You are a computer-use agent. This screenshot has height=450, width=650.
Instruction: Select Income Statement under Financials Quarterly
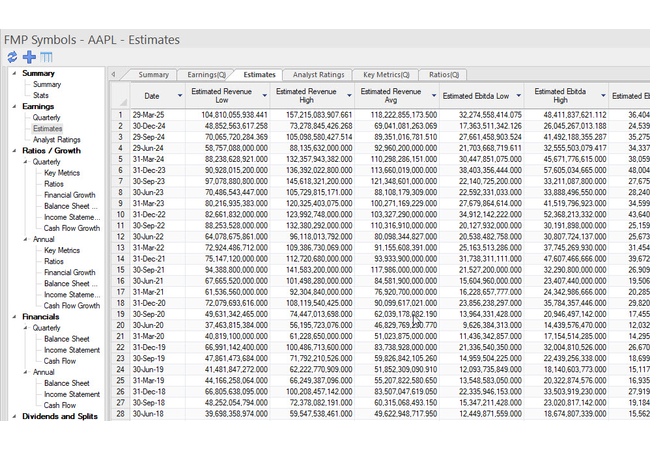tap(72, 350)
